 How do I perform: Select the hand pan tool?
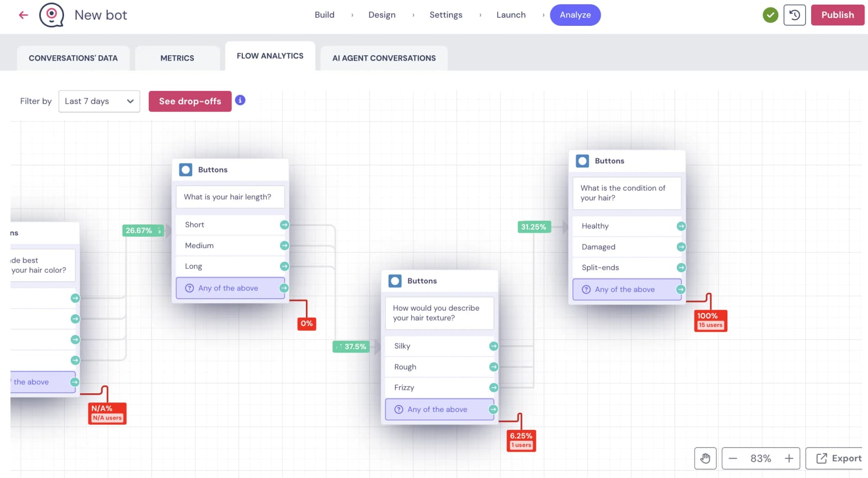pos(705,458)
